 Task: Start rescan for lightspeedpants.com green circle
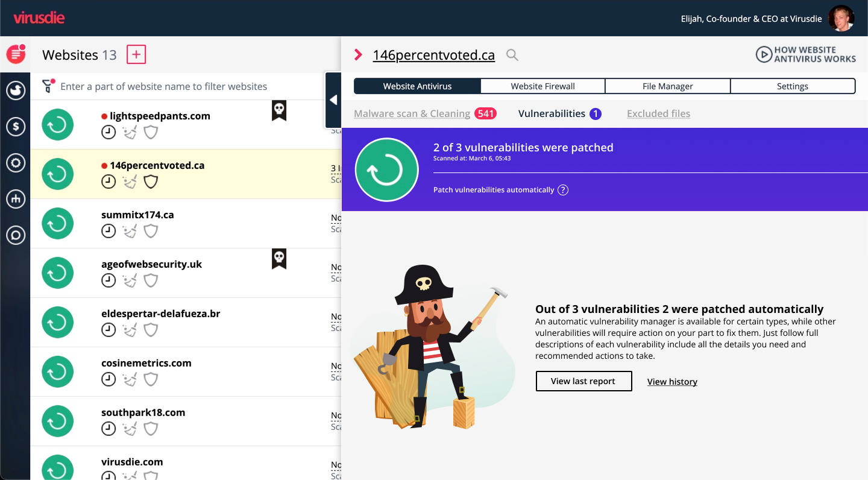point(57,125)
